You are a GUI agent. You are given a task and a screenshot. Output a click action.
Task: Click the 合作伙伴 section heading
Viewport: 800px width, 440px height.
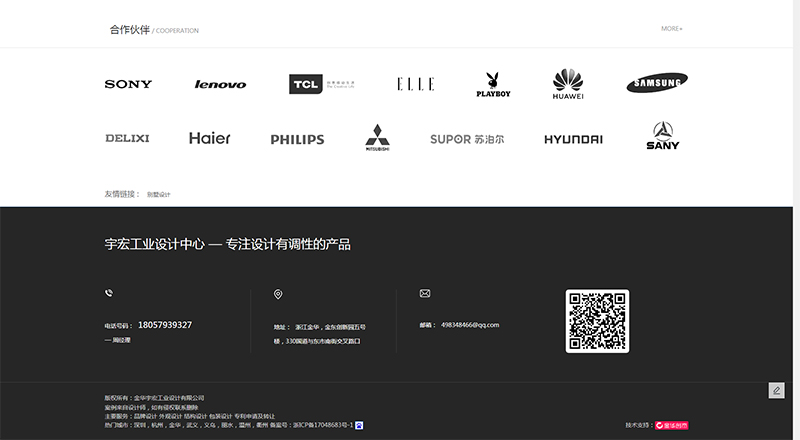point(130,30)
